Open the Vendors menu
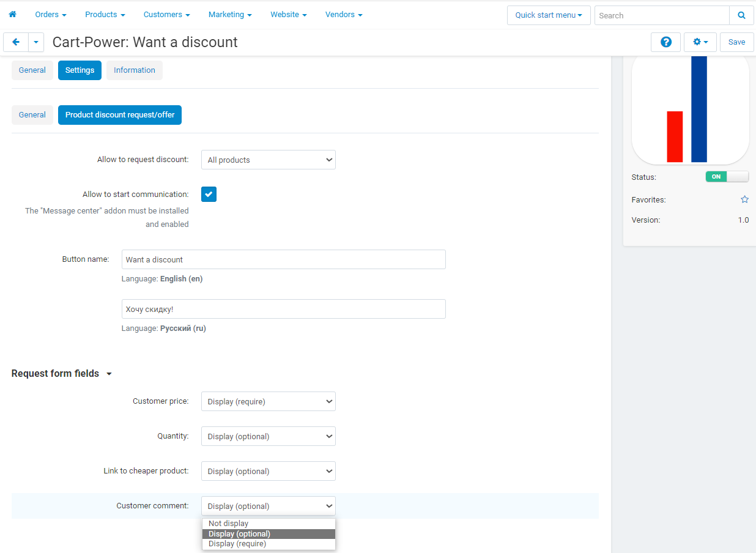This screenshot has width=756, height=553. click(x=344, y=14)
